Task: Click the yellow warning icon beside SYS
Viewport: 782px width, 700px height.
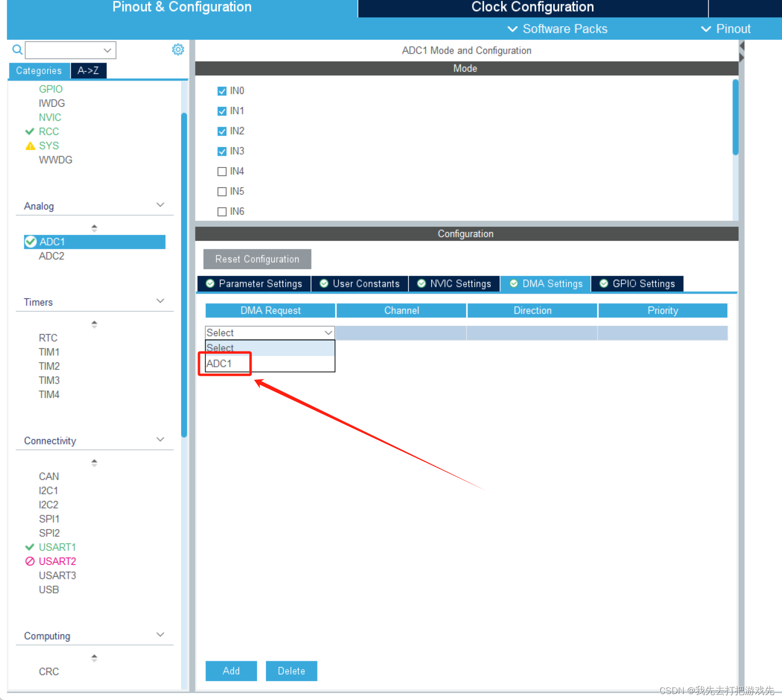Action: click(30, 146)
